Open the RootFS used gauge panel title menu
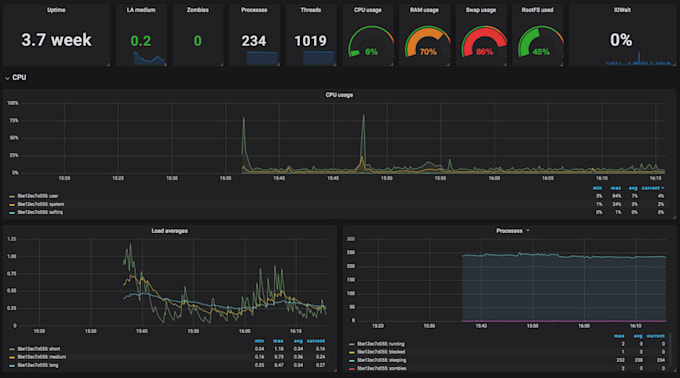Viewport: 680px width, 378px height. pos(537,10)
